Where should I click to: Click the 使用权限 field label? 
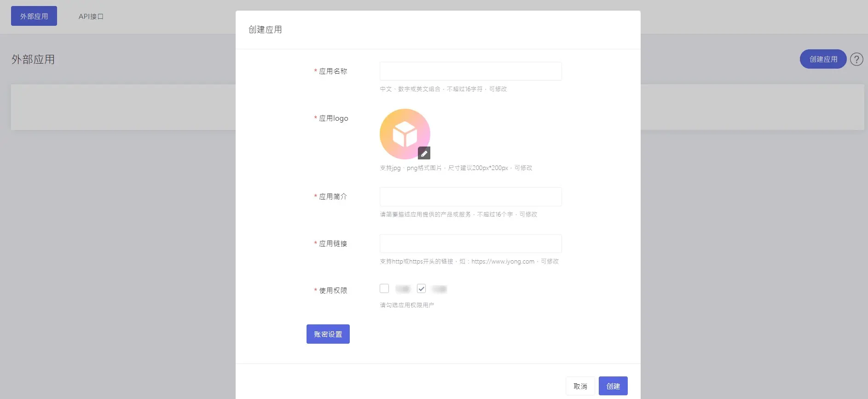tap(333, 291)
